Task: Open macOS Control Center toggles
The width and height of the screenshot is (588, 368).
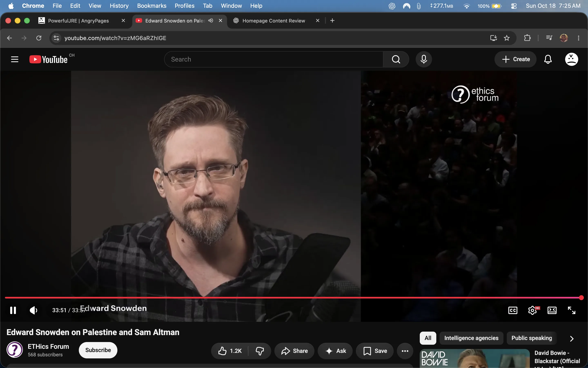Action: [514, 6]
